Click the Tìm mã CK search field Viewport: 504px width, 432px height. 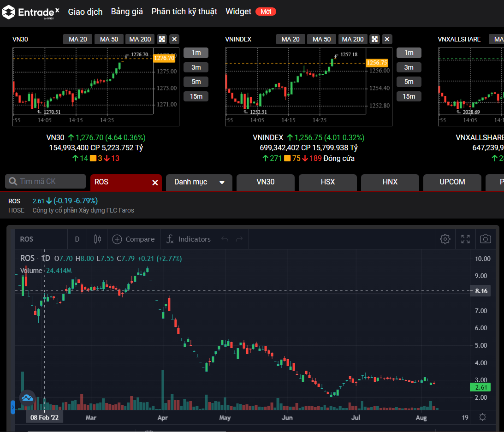click(46, 182)
